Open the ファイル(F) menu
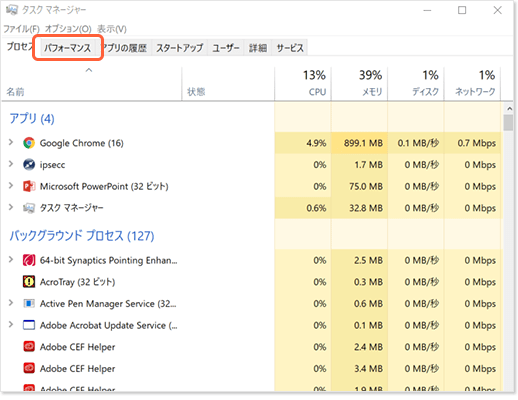The height and width of the screenshot is (400, 518). [21, 29]
